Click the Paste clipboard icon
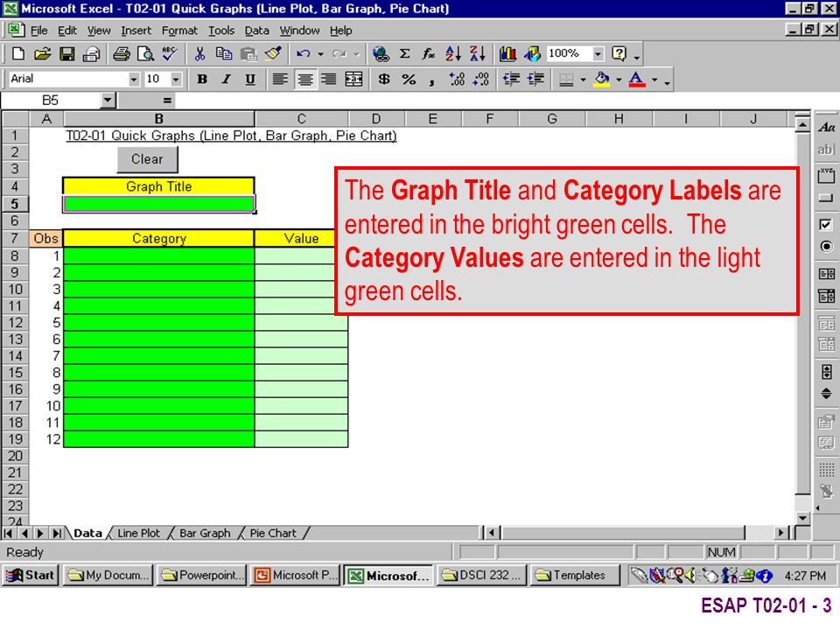The image size is (840, 630). tap(248, 53)
